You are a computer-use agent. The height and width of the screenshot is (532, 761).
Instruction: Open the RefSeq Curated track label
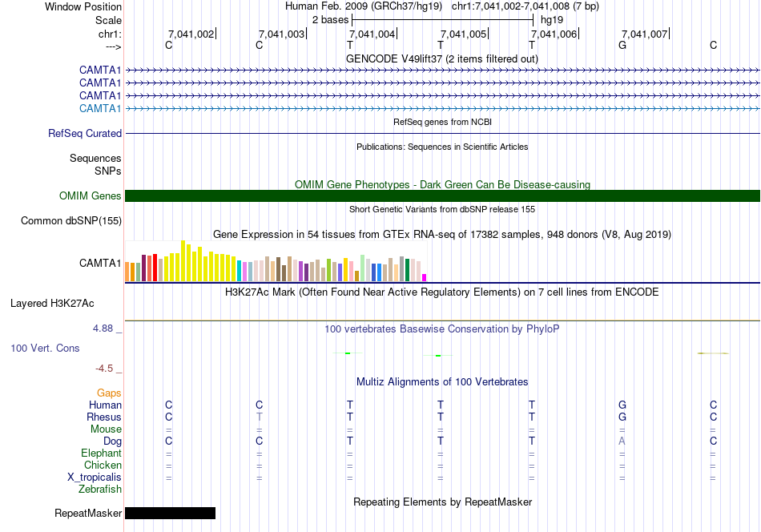coord(85,133)
